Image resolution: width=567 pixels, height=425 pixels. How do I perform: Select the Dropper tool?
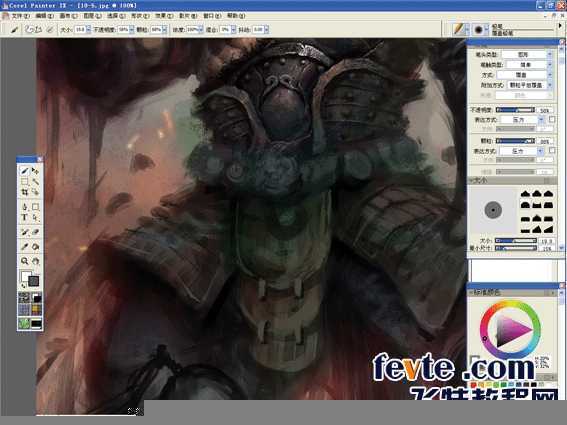point(24,247)
